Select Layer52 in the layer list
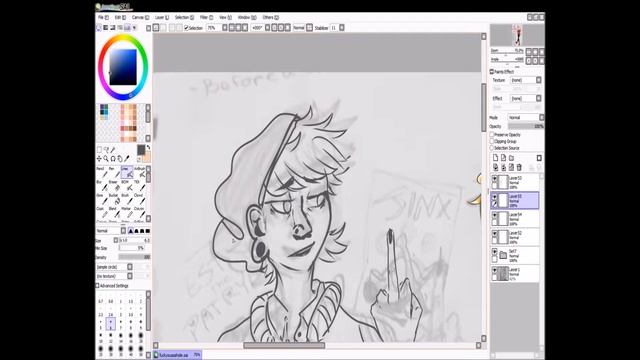Image resolution: width=640 pixels, height=360 pixels. pos(515,237)
